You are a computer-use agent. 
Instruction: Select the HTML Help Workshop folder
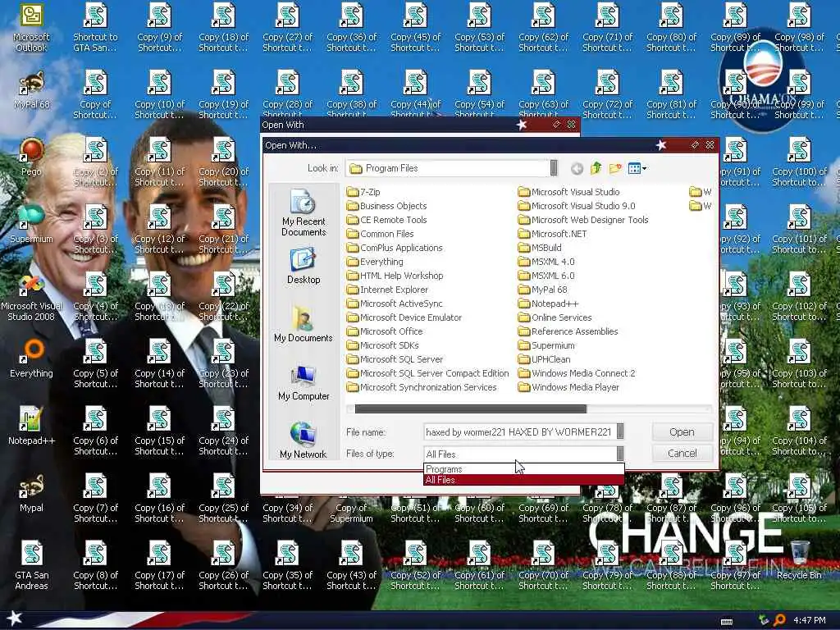tap(395, 276)
